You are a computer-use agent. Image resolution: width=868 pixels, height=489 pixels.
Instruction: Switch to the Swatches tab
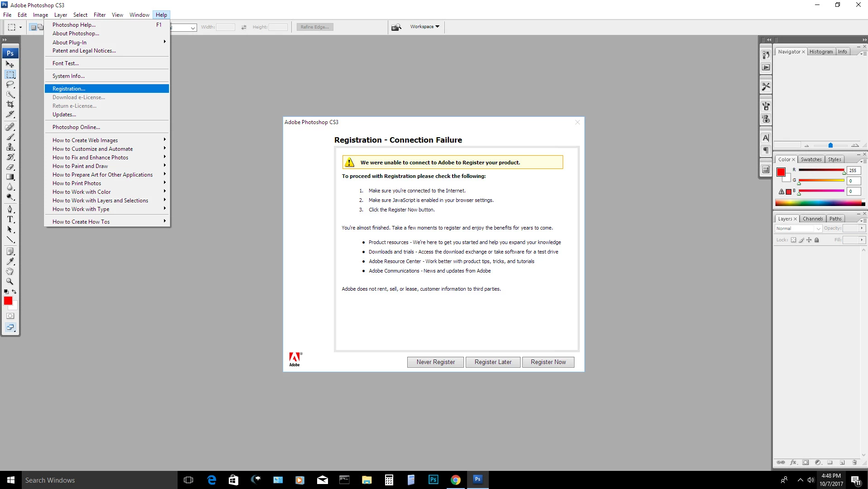click(x=811, y=159)
